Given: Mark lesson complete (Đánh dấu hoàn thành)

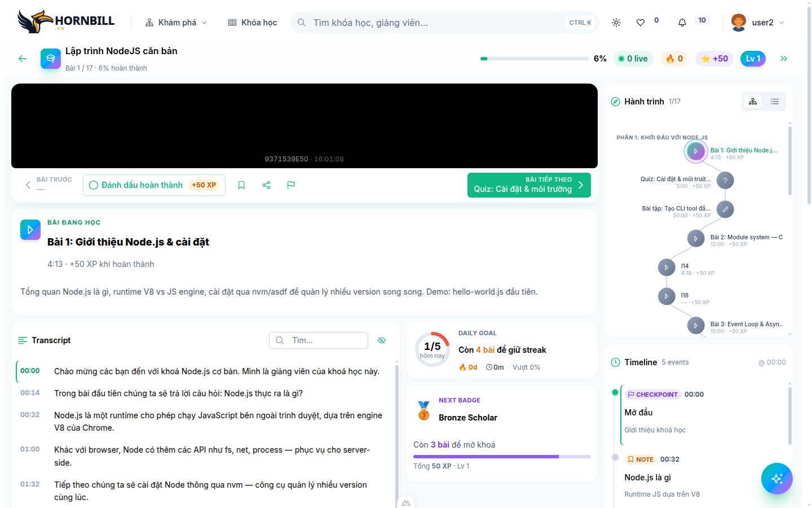Looking at the screenshot, I should pyautogui.click(x=154, y=185).
